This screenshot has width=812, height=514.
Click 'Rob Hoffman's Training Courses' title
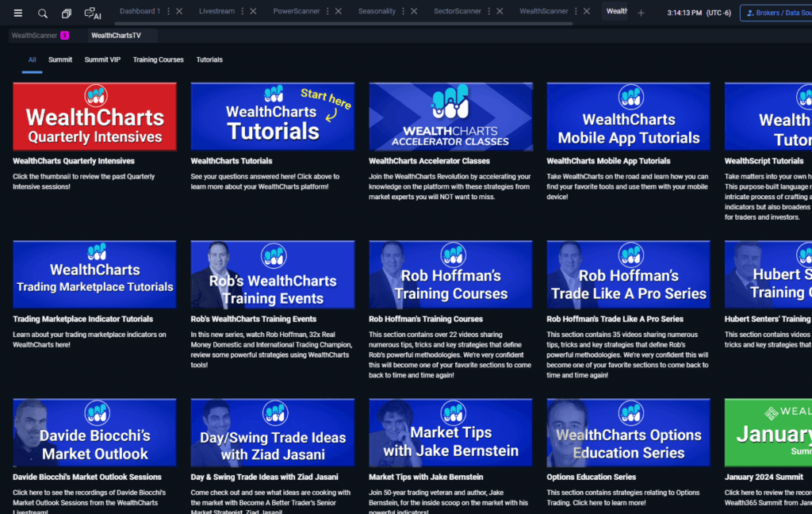pyautogui.click(x=426, y=319)
